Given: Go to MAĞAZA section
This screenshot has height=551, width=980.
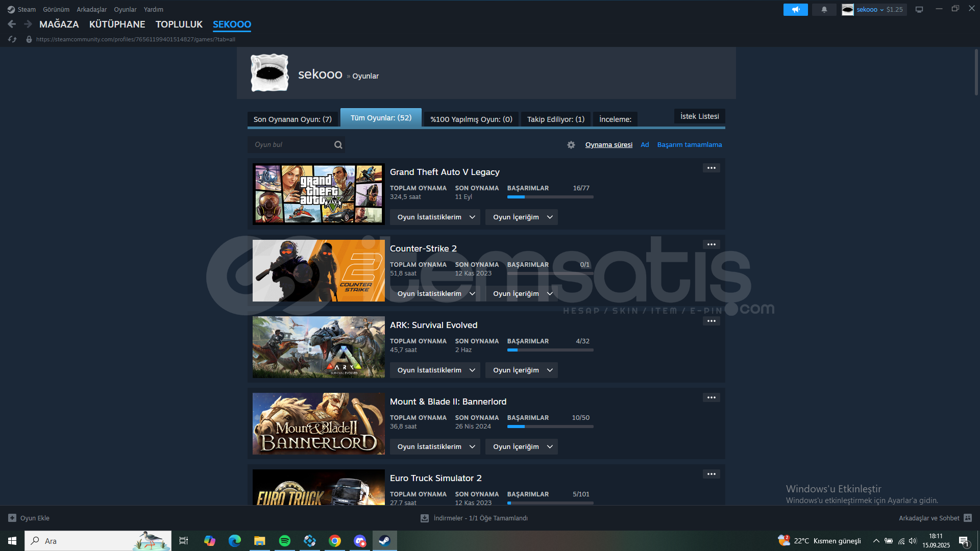Looking at the screenshot, I should click(x=59, y=24).
